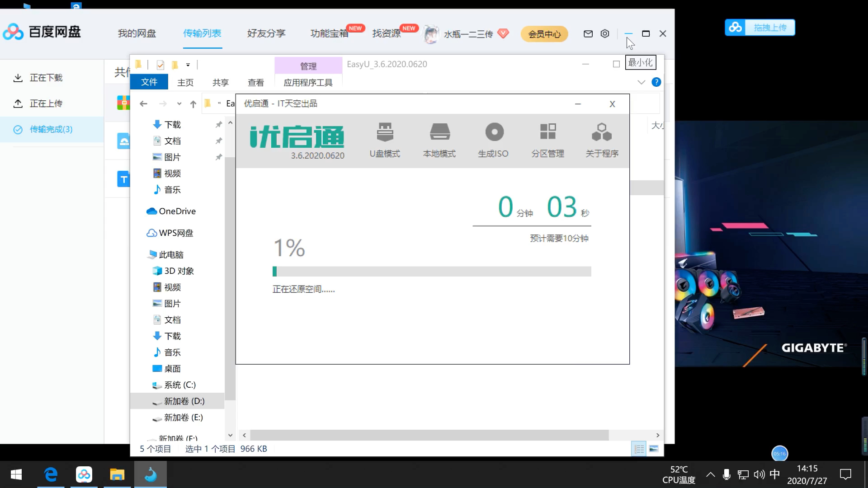Open Baidu Netdisk settings gear
This screenshot has width=868, height=488.
coord(605,33)
